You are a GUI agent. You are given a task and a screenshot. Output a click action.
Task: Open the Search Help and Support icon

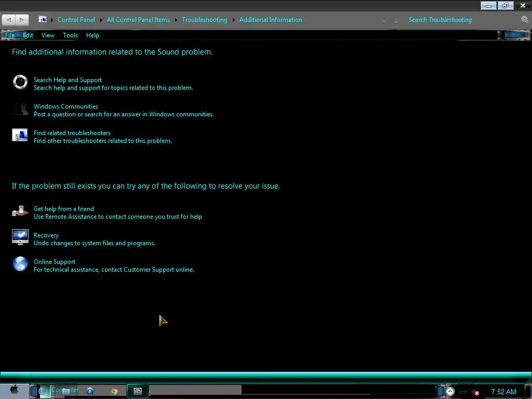coord(20,82)
